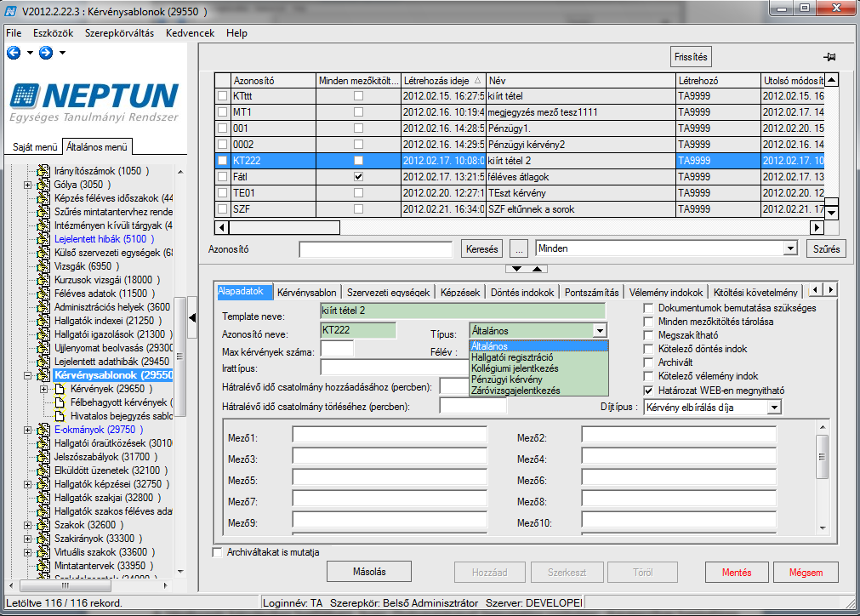860x616 pixels.
Task: Click the document icon beside Hivatalos bejegyzés
Action: point(60,416)
